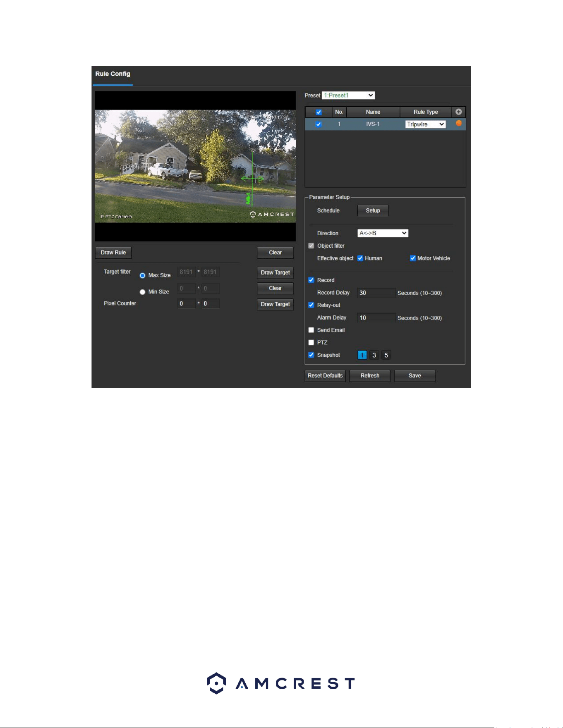Click Draw Target for Pixel Counter
Screen dimensions: 563x728
click(x=275, y=304)
